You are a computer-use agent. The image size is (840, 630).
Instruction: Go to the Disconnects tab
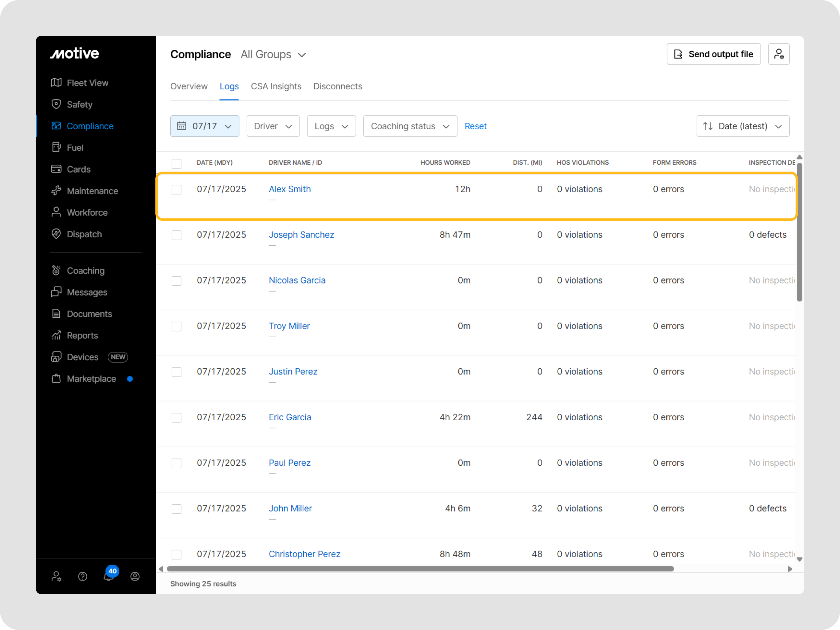pos(337,87)
